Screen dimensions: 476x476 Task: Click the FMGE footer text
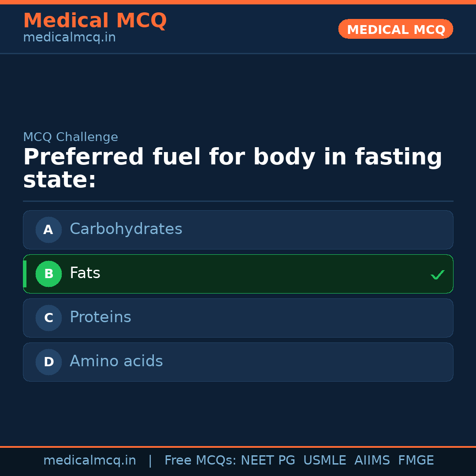pyautogui.click(x=416, y=461)
